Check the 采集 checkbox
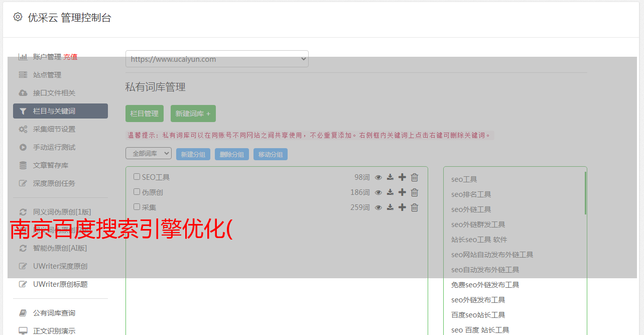This screenshot has width=644, height=335. [x=137, y=207]
